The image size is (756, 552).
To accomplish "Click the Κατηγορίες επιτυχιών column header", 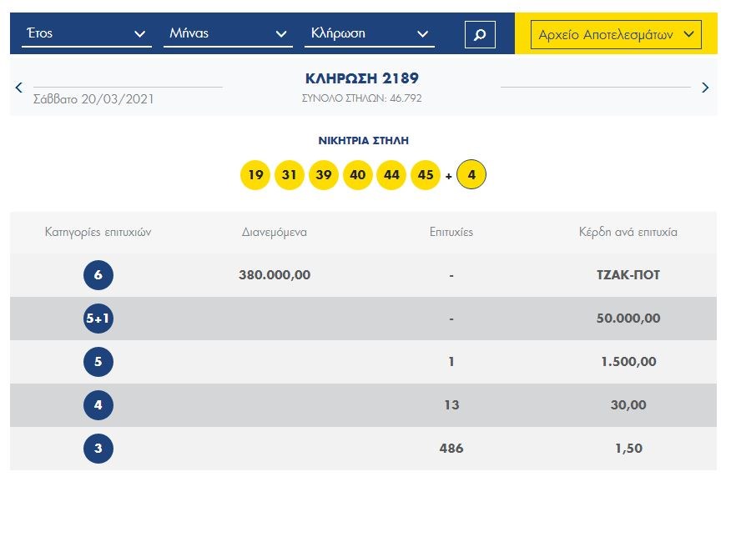I will click(98, 232).
